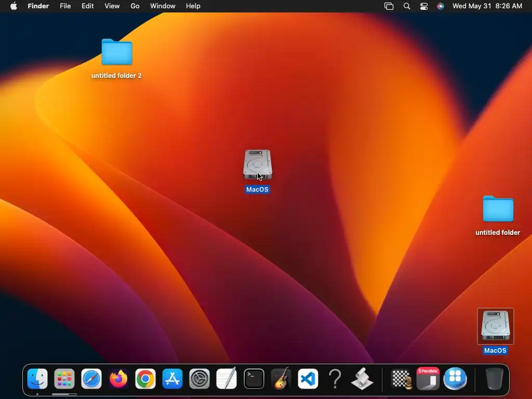Open the View menu
This screenshot has height=399, width=532.
pyautogui.click(x=112, y=6)
